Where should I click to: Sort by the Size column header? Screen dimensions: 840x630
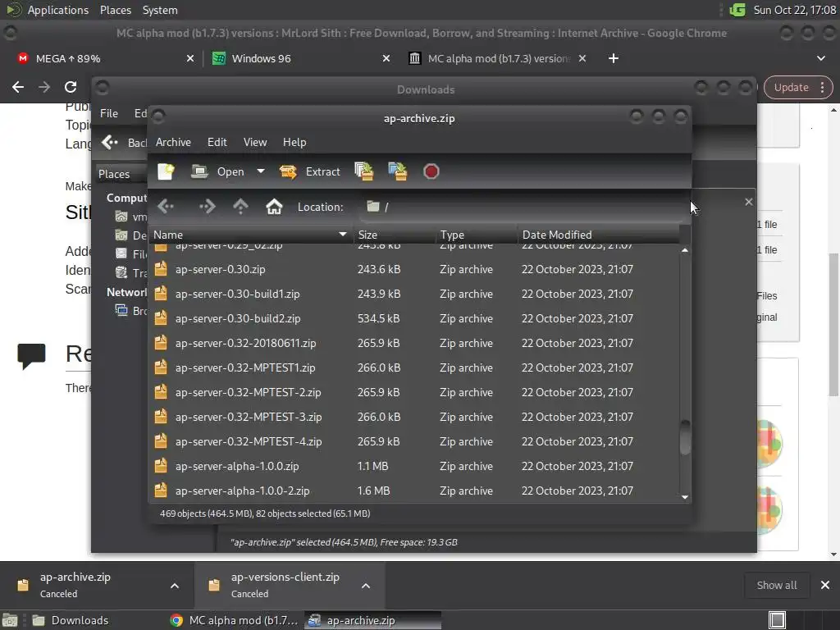tap(395, 235)
